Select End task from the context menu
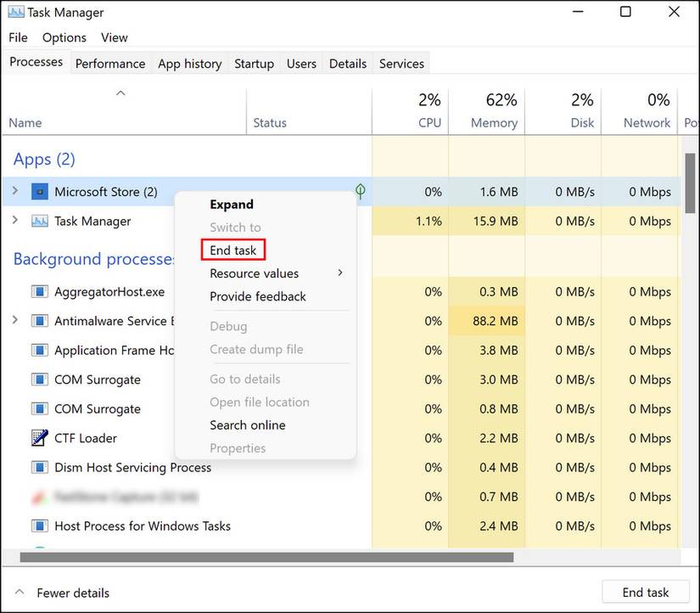This screenshot has height=613, width=700. click(232, 250)
